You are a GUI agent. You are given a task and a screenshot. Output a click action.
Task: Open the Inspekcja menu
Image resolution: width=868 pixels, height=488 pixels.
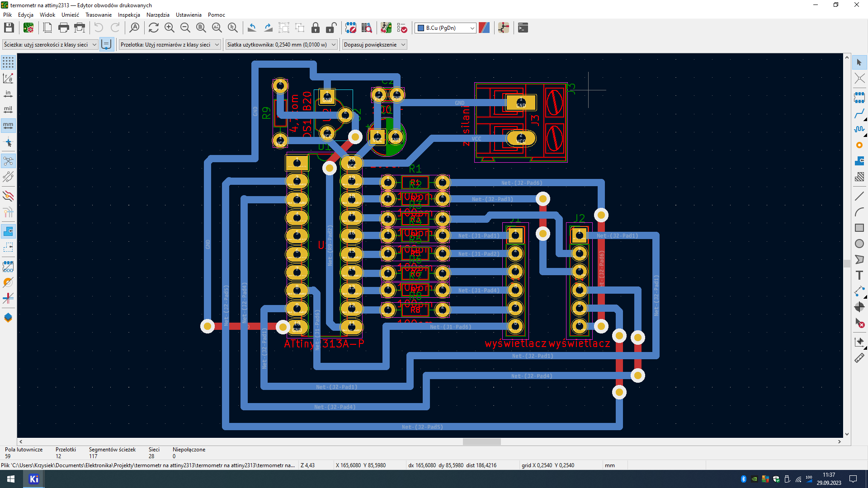pyautogui.click(x=129, y=15)
